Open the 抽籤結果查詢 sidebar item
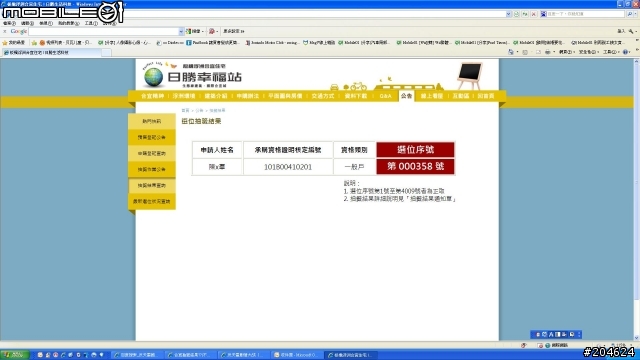Screen dimensions: 640x360 pos(151,185)
